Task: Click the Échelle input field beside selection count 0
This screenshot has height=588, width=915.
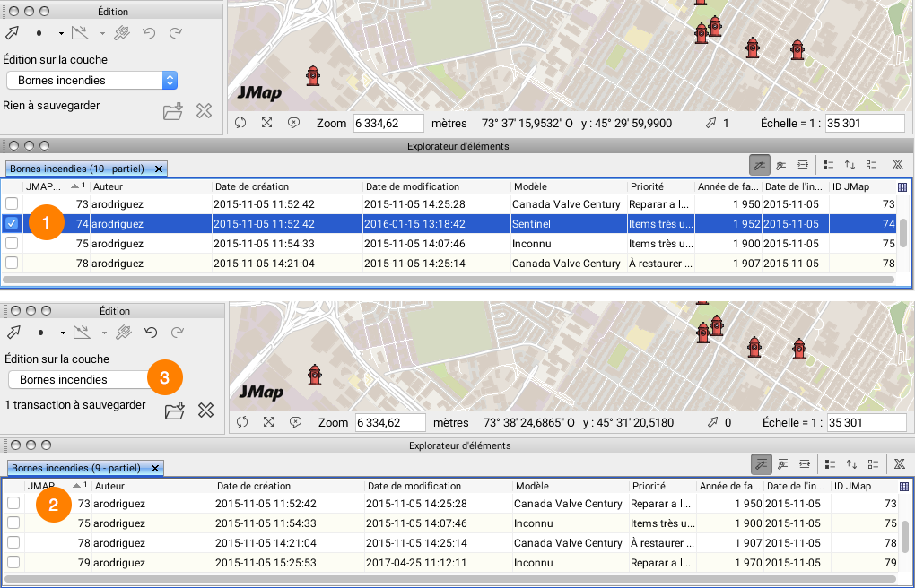Action: [867, 422]
